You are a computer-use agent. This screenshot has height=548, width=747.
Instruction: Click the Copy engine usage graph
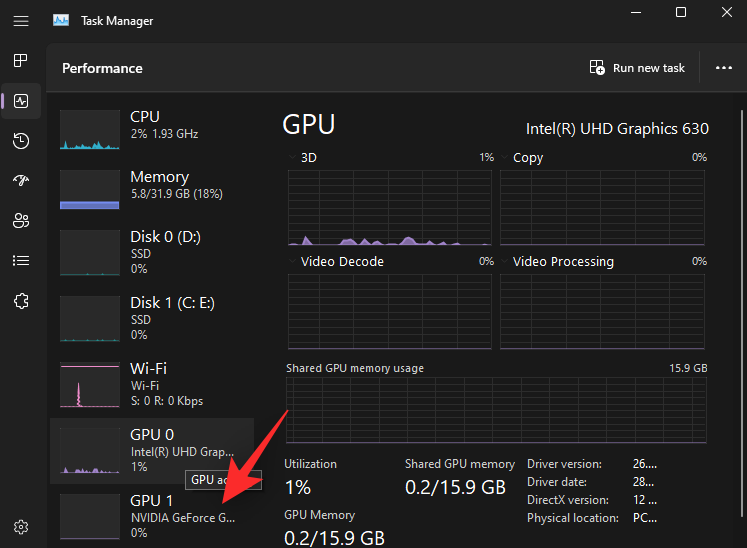[602, 208]
